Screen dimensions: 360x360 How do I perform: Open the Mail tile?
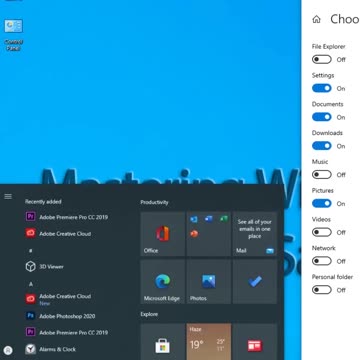[x=255, y=234]
